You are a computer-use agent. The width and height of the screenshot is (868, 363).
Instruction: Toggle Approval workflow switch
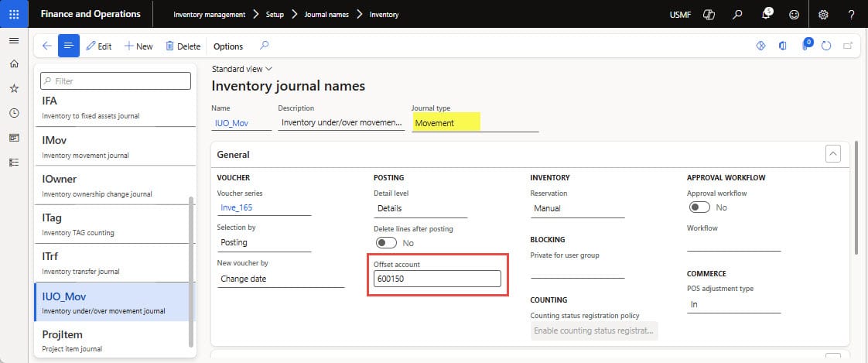(x=699, y=207)
